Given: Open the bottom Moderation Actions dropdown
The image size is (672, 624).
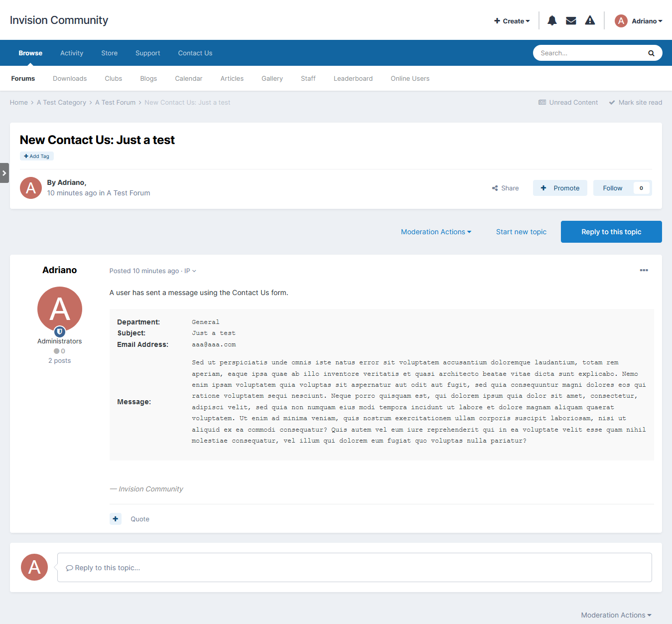Looking at the screenshot, I should [616, 615].
